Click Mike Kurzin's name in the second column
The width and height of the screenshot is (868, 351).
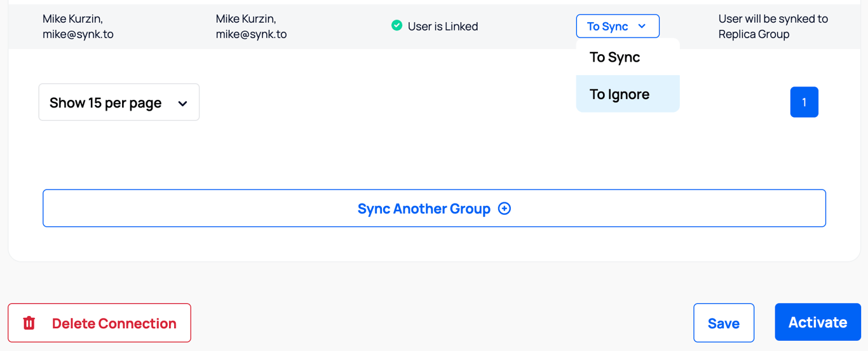[246, 19]
